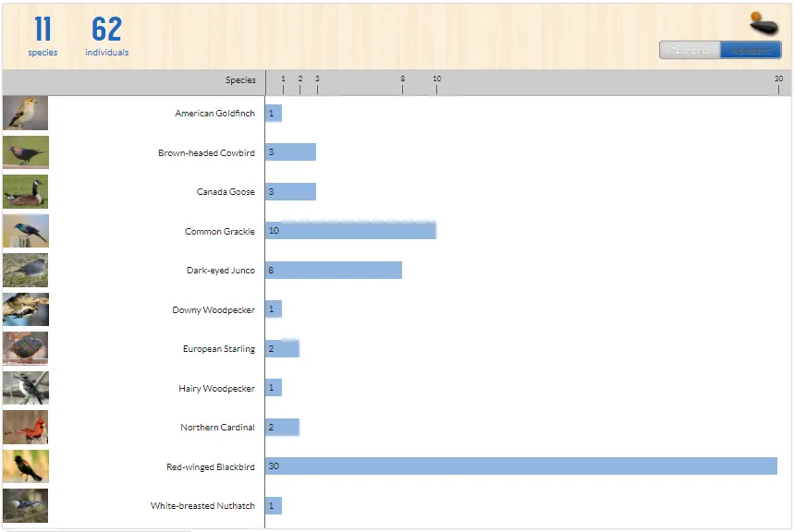This screenshot has width=794, height=532.
Task: Open the Hairy Woodpecker photo thumbnail
Action: point(25,388)
